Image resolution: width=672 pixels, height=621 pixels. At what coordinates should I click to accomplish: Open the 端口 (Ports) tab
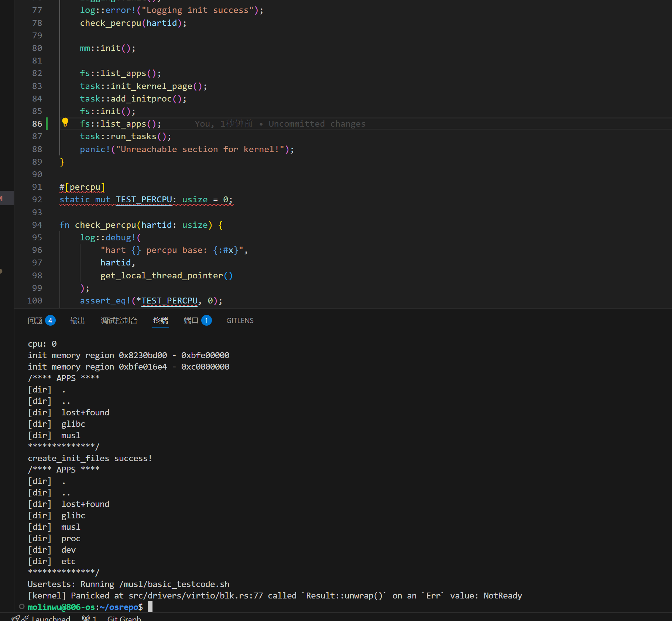click(x=191, y=320)
